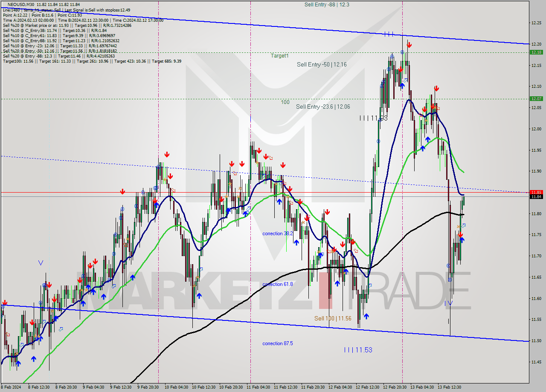546x392 pixels.
Task: Click the 'correction 38.2' label
Action: (277, 233)
